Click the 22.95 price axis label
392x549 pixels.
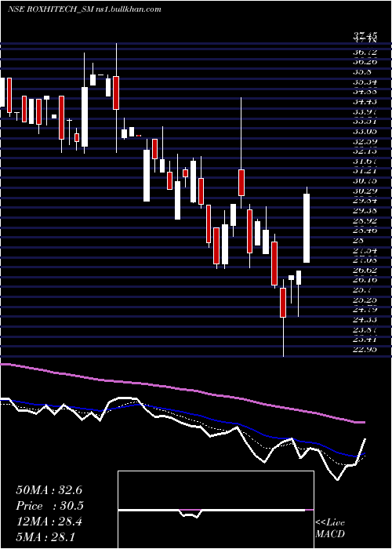click(365, 350)
